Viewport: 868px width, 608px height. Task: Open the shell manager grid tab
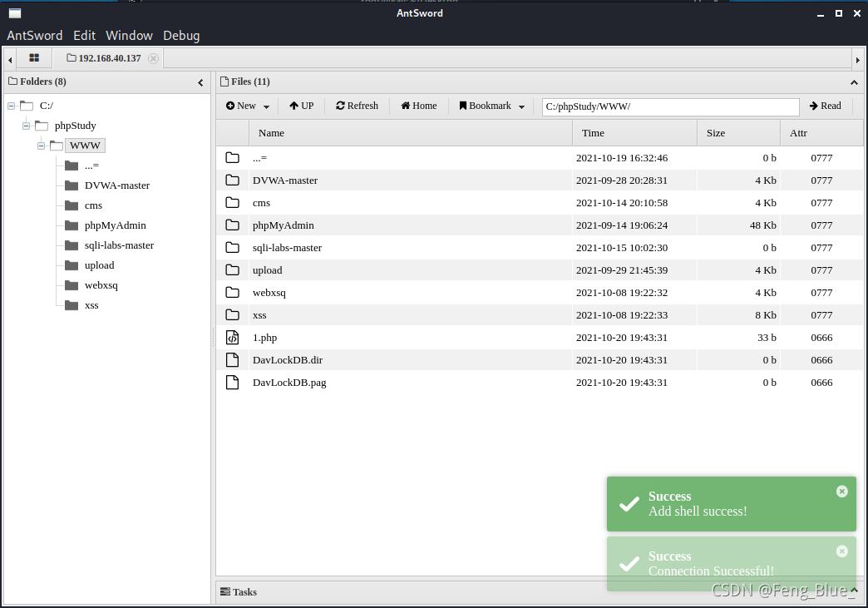[x=34, y=58]
